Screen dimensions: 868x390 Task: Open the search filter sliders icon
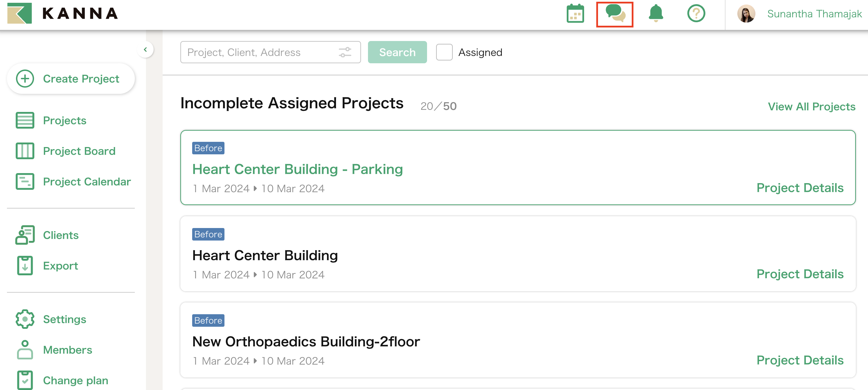click(x=345, y=52)
